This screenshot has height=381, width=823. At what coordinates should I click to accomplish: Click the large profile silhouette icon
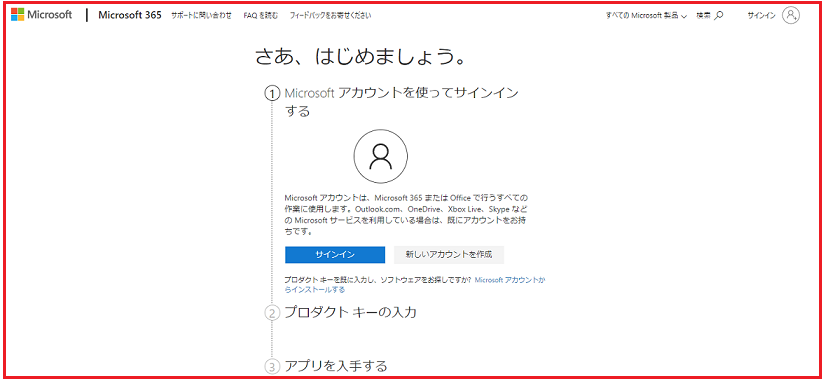coord(381,156)
